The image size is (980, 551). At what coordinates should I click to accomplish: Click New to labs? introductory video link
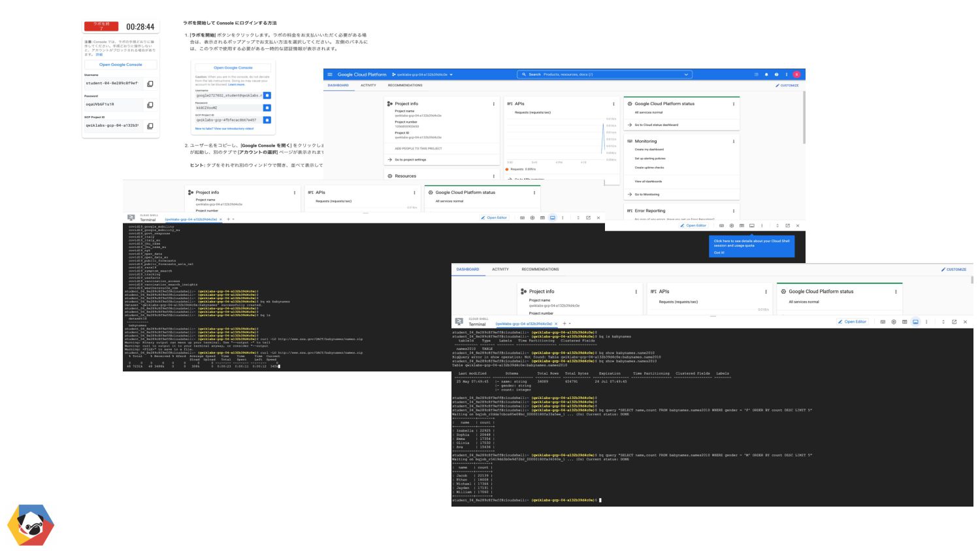tap(224, 129)
